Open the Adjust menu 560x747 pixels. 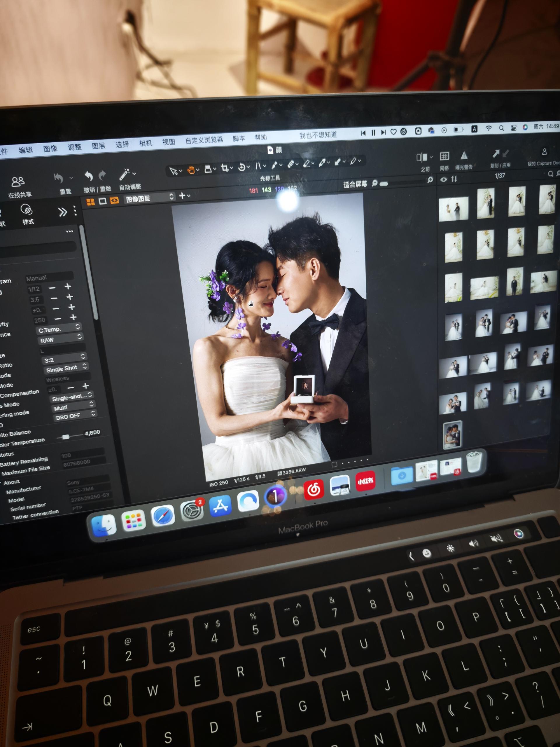tap(75, 147)
